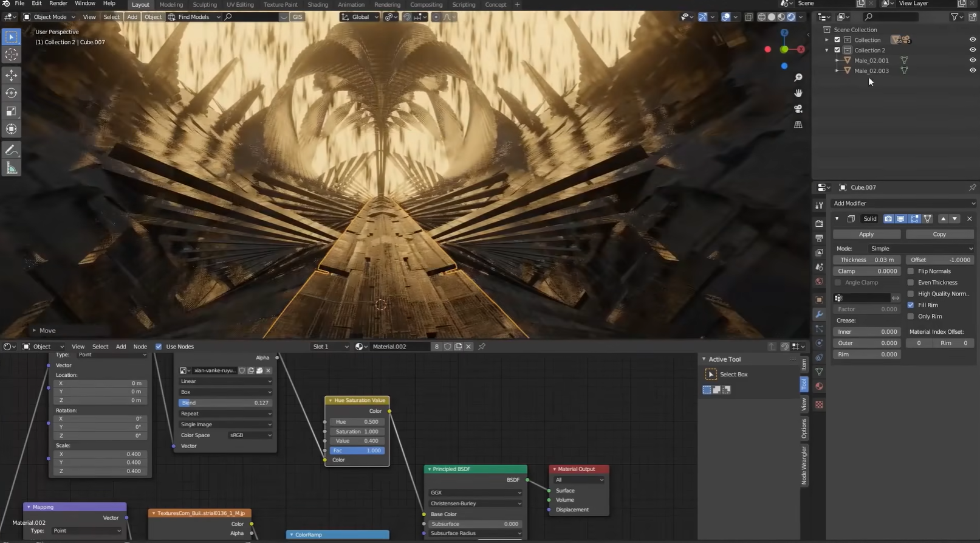980x543 pixels.
Task: Open the Add Modifier dropdown
Action: pos(903,204)
